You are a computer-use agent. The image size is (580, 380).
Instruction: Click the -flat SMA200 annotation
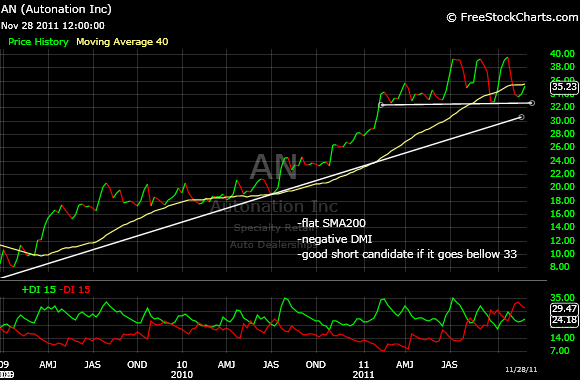(332, 223)
